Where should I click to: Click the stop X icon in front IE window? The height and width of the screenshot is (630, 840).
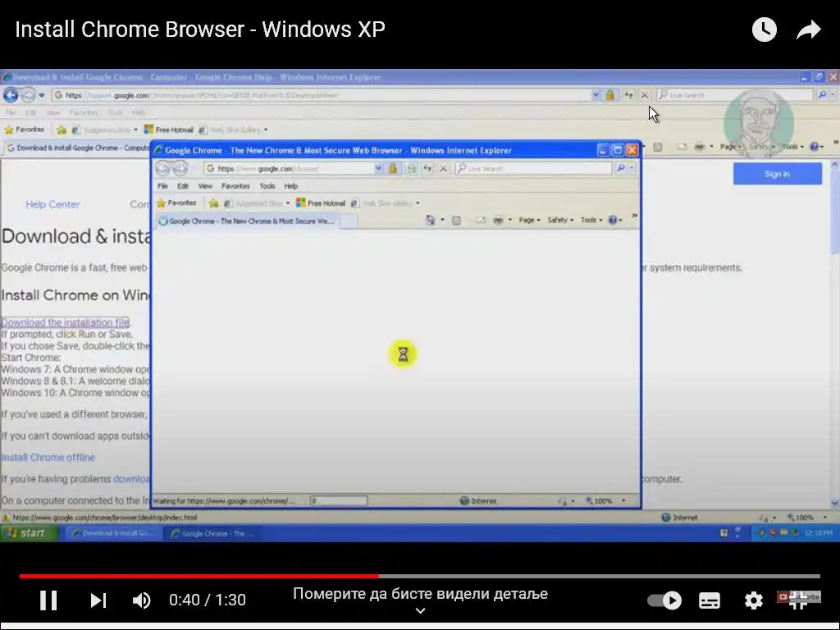coord(443,169)
